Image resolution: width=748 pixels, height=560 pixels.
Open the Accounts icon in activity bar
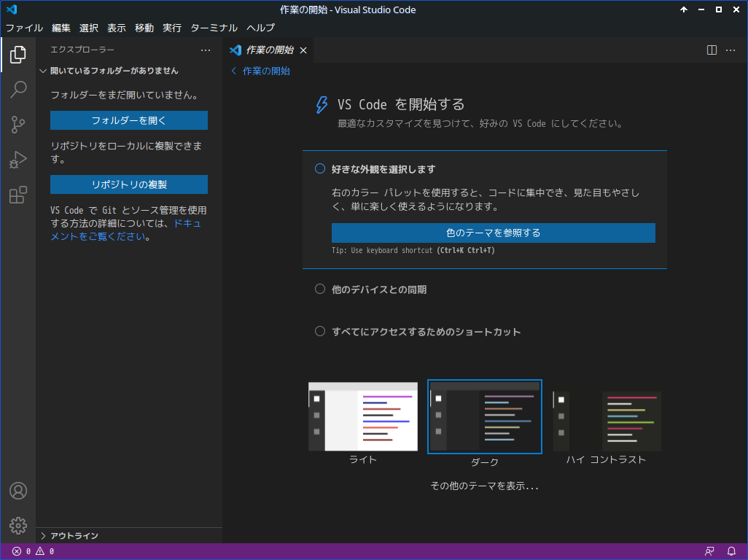point(18,491)
